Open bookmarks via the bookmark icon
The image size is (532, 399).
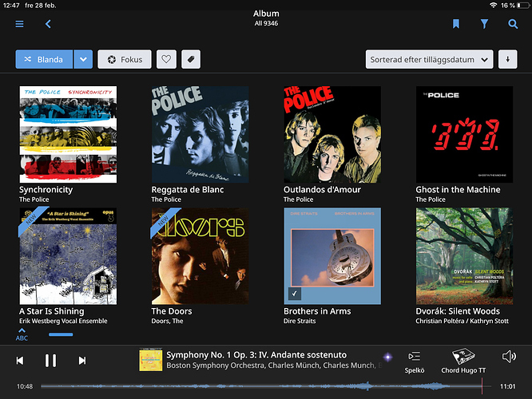pyautogui.click(x=455, y=24)
